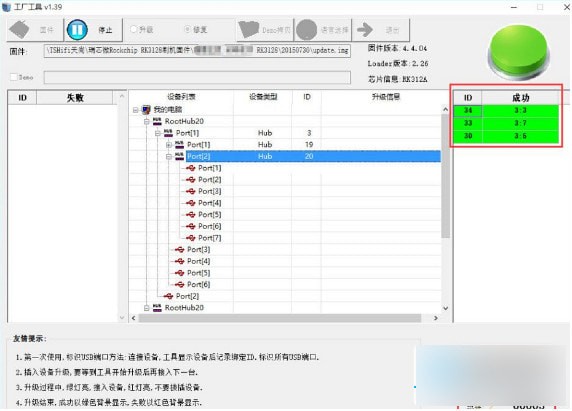Click the device tree vertical scrollbar thumb
Screen dimensions: 572x411
click(445, 176)
